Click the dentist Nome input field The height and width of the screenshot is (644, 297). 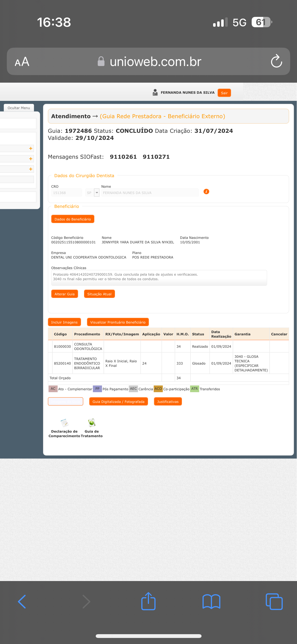tap(150, 192)
